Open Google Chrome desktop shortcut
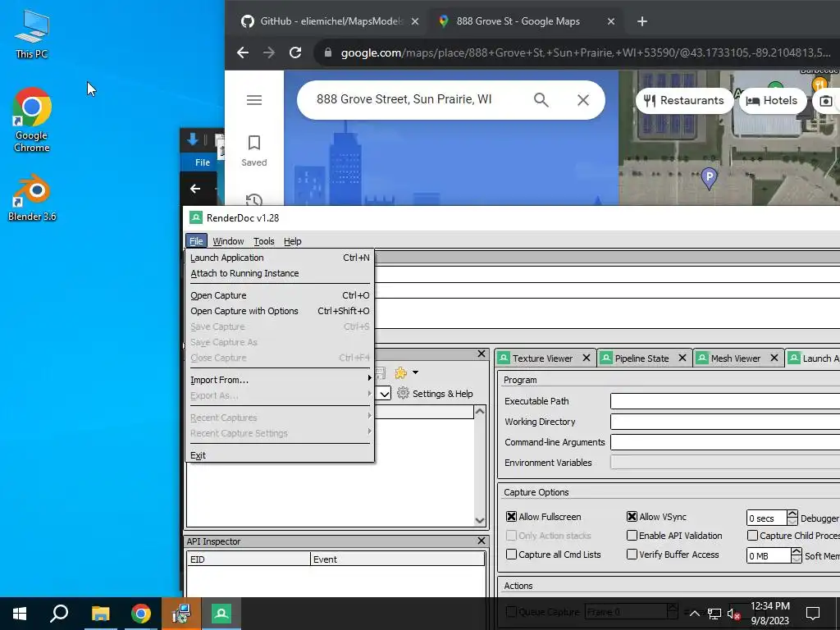Image resolution: width=840 pixels, height=630 pixels. point(32,120)
